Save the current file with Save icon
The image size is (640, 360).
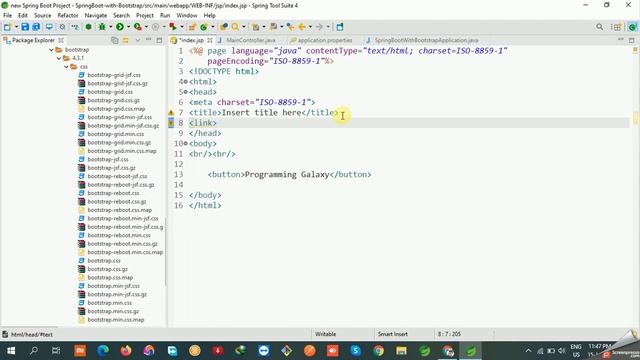[25, 27]
